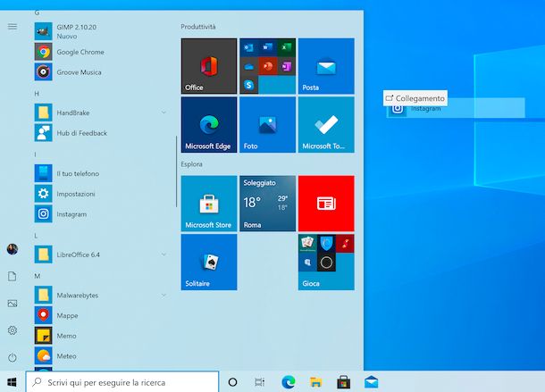Open Meteo weather app in list
The height and width of the screenshot is (392, 545).
(x=101, y=356)
